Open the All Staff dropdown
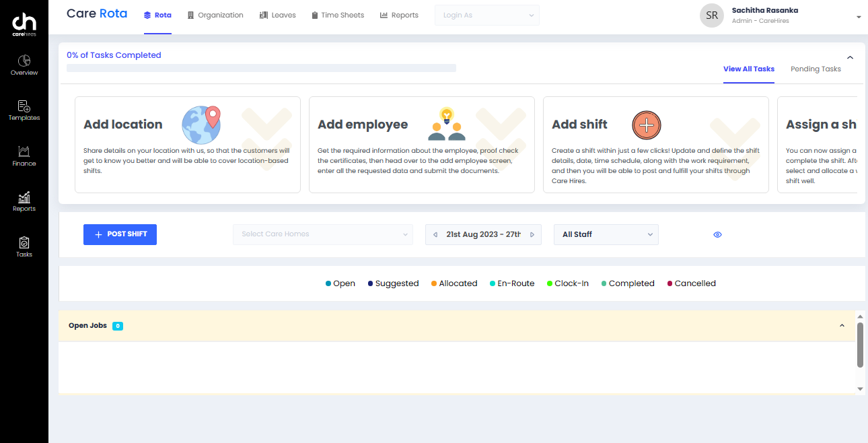868x443 pixels. pos(606,234)
